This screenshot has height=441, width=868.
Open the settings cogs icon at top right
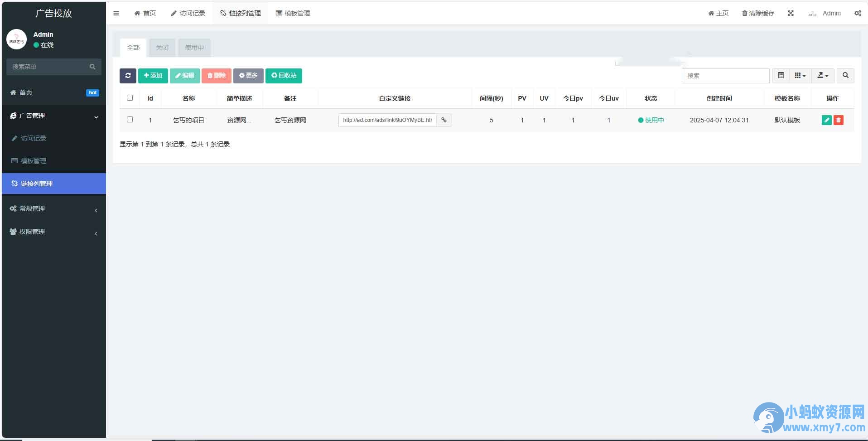858,13
